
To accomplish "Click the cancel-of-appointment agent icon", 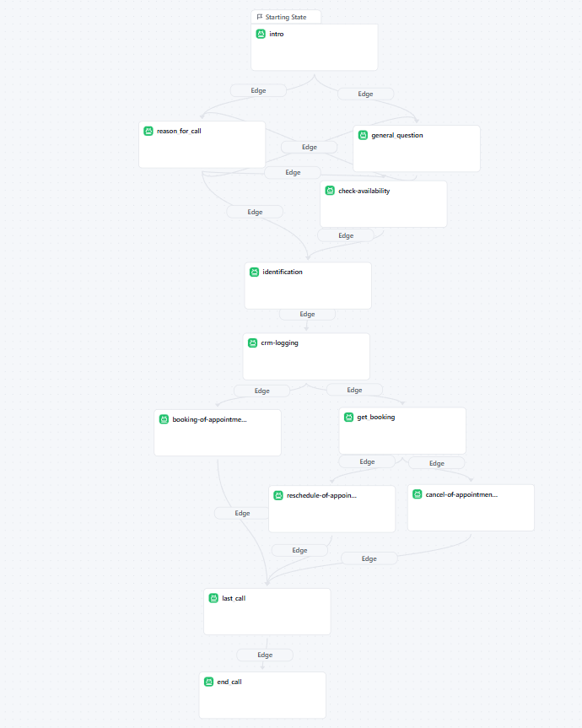I will [x=415, y=494].
